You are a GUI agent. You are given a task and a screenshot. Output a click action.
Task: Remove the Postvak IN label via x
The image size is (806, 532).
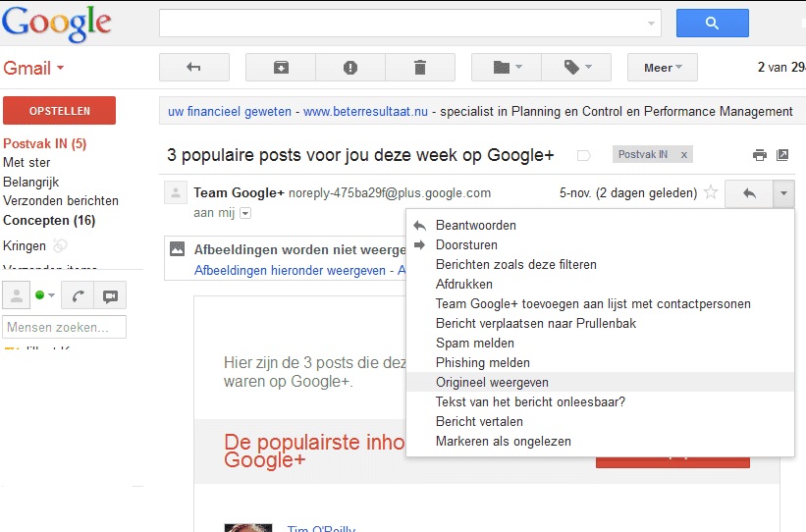pyautogui.click(x=684, y=155)
